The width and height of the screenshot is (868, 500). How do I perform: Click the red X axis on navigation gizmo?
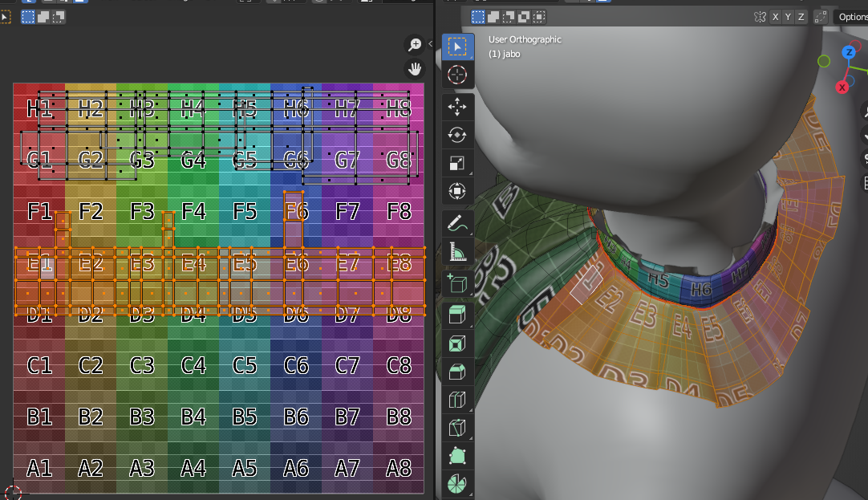point(842,87)
